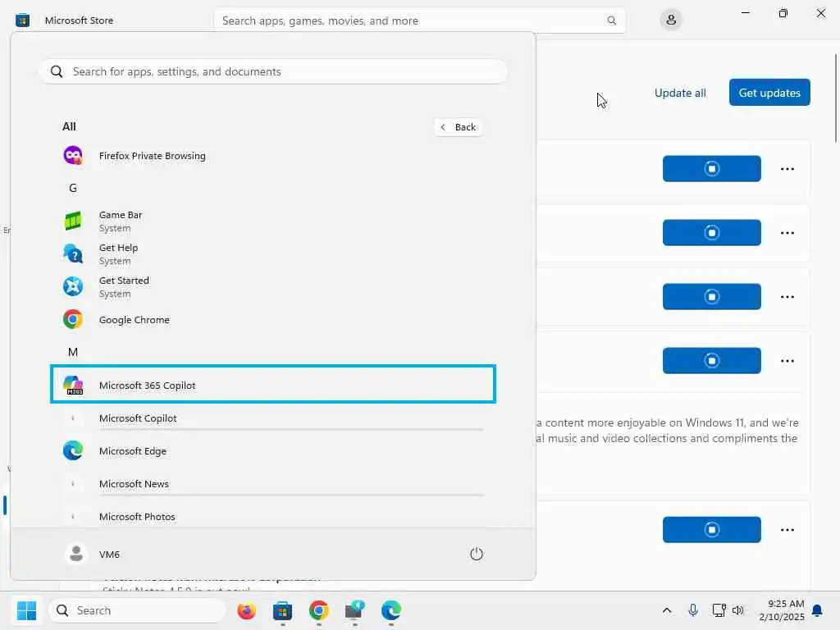Open Get Started app entry
840x630 pixels.
[x=272, y=286]
